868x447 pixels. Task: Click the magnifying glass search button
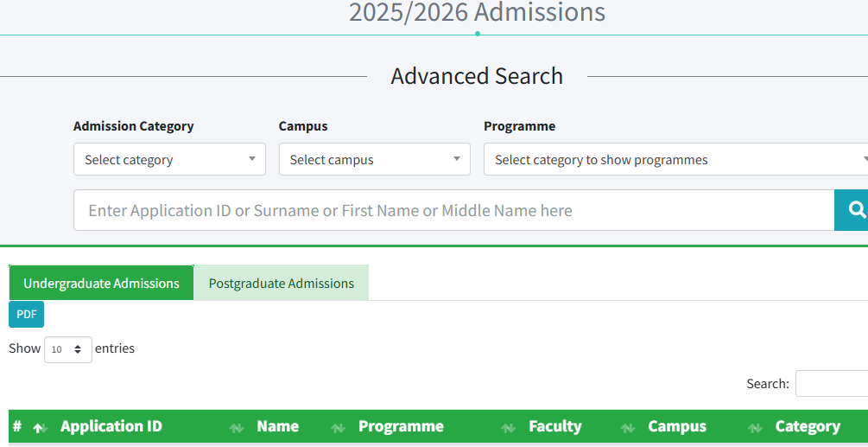[852, 210]
